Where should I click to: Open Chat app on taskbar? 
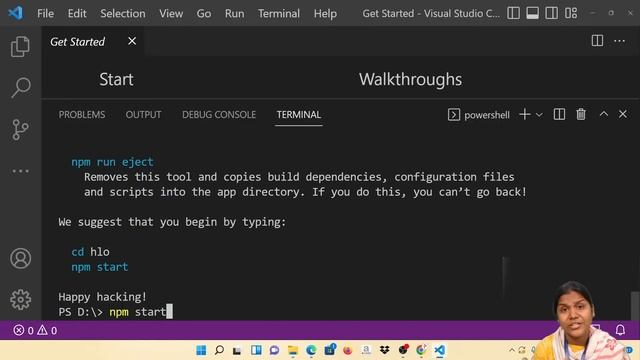(274, 350)
